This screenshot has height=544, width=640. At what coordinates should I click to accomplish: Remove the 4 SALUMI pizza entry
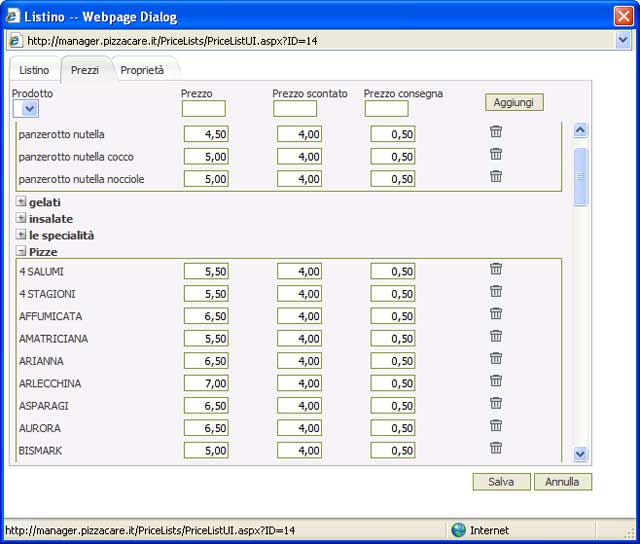(x=496, y=269)
